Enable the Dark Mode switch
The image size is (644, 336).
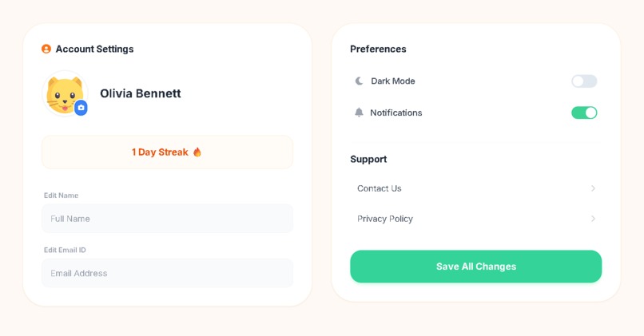tap(584, 81)
